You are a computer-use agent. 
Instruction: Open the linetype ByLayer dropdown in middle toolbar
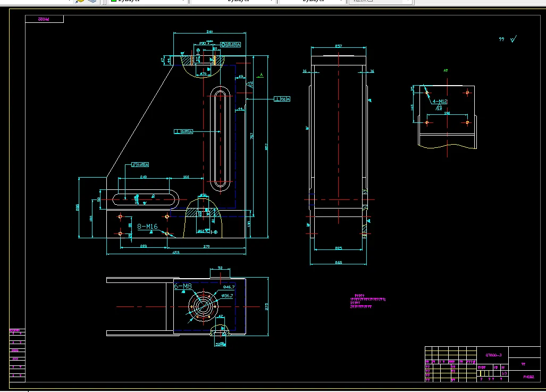pyautogui.click(x=233, y=2)
